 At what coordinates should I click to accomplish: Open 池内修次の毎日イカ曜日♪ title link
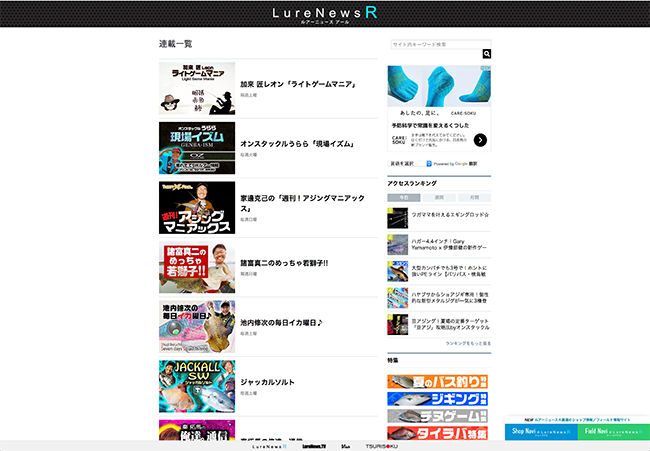pos(281,322)
